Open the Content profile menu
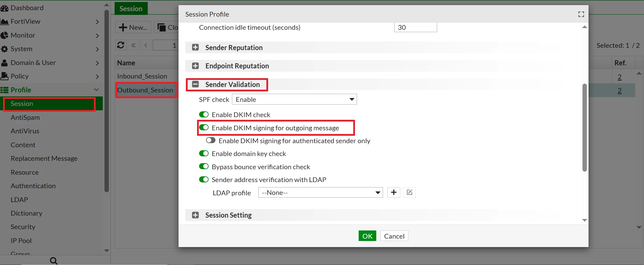This screenshot has width=644, height=265. pyautogui.click(x=23, y=145)
